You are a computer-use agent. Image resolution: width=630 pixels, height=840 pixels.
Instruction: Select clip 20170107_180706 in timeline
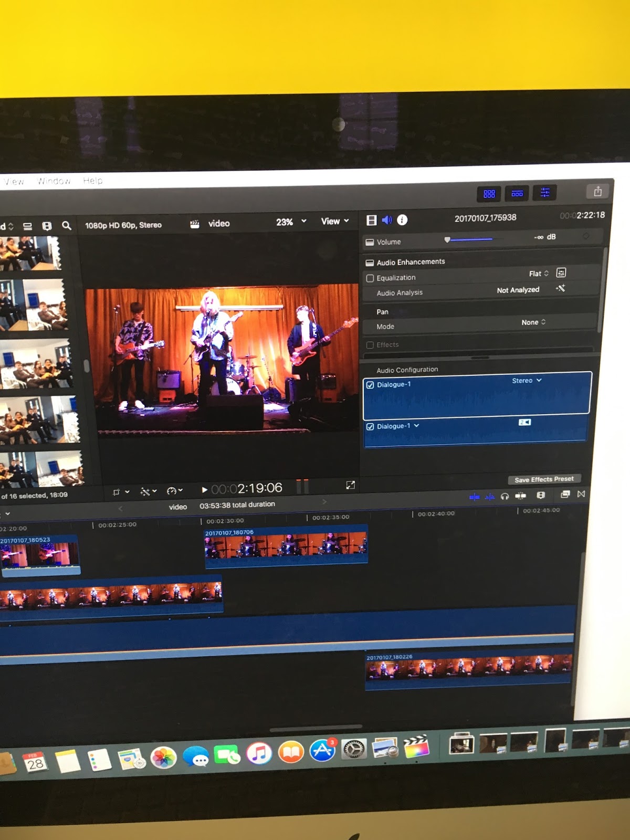pos(286,547)
